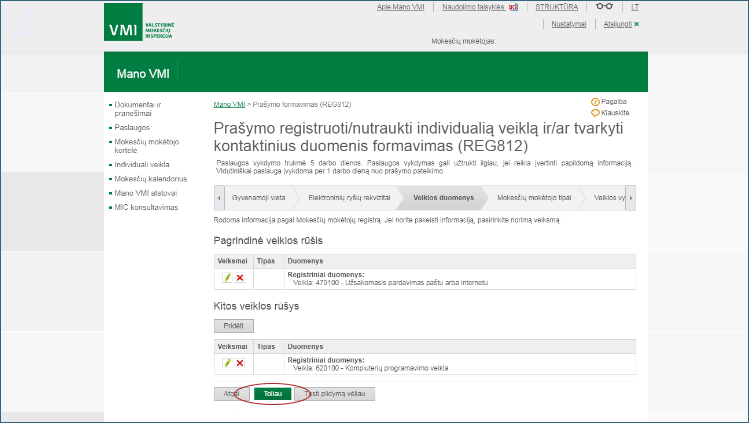Open the accessibility glasses icon
Viewport: 749px width, 423px height.
coord(604,6)
